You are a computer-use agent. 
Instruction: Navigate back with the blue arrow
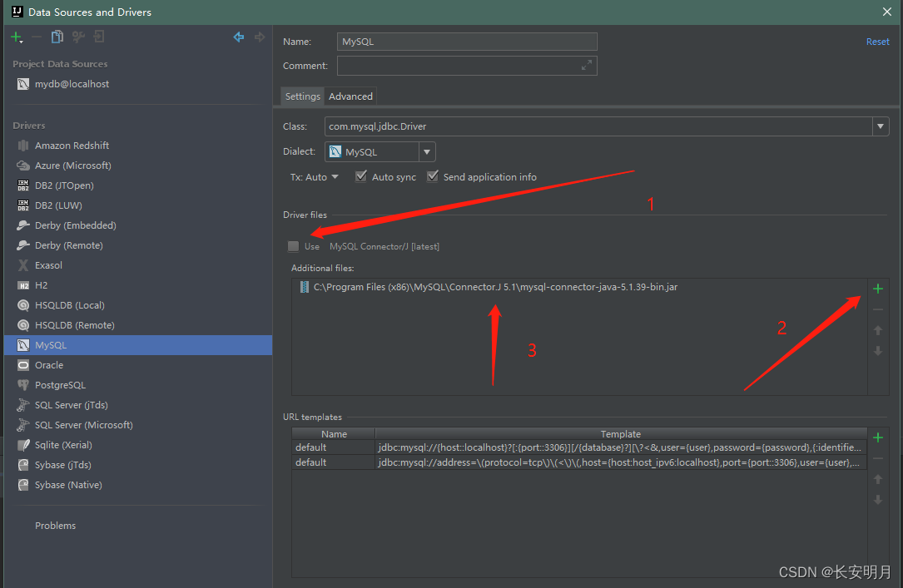click(x=238, y=37)
